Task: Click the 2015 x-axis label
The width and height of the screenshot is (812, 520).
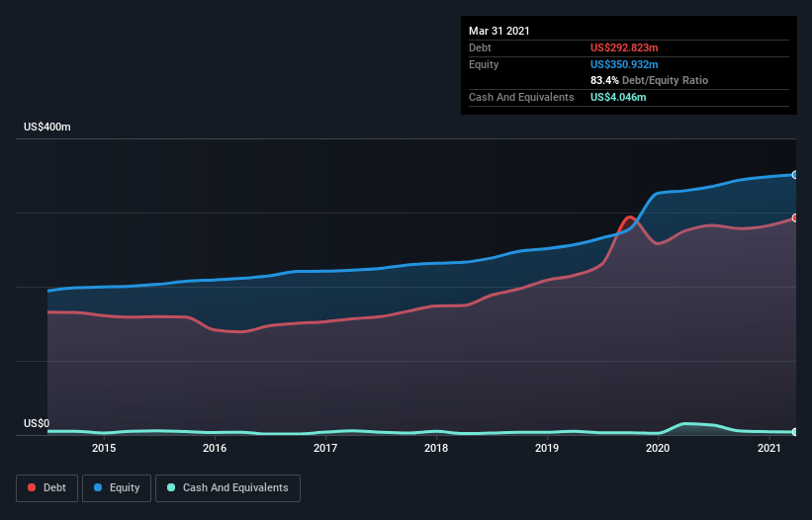Action: tap(104, 448)
